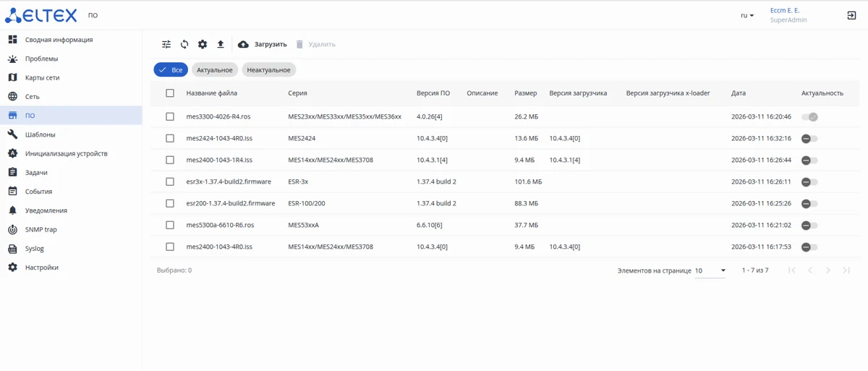Click the 101.6 МБ size cell
The height and width of the screenshot is (371, 868).
click(528, 182)
